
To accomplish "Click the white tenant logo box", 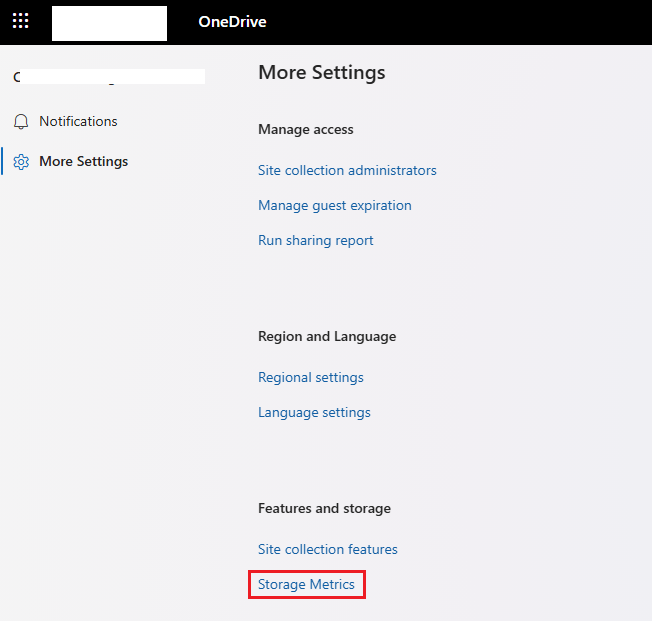I will [109, 22].
